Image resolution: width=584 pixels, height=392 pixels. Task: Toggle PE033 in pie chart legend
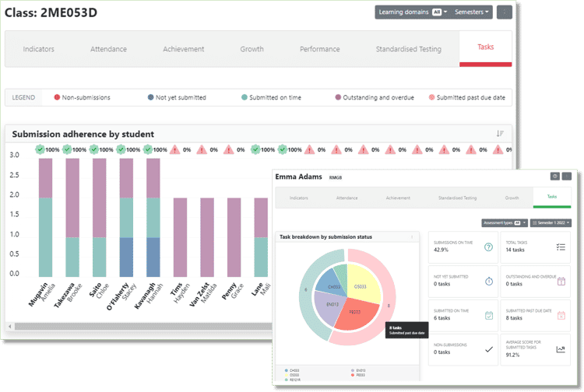click(358, 375)
